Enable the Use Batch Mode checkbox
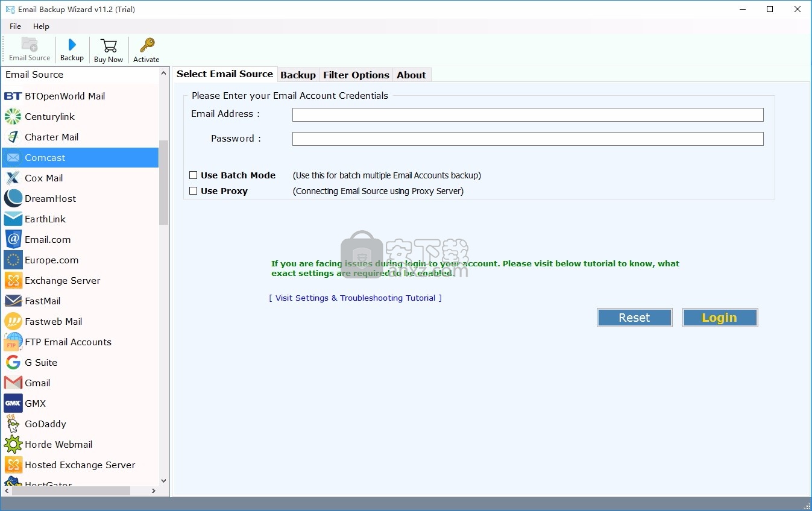This screenshot has width=812, height=511. point(194,175)
